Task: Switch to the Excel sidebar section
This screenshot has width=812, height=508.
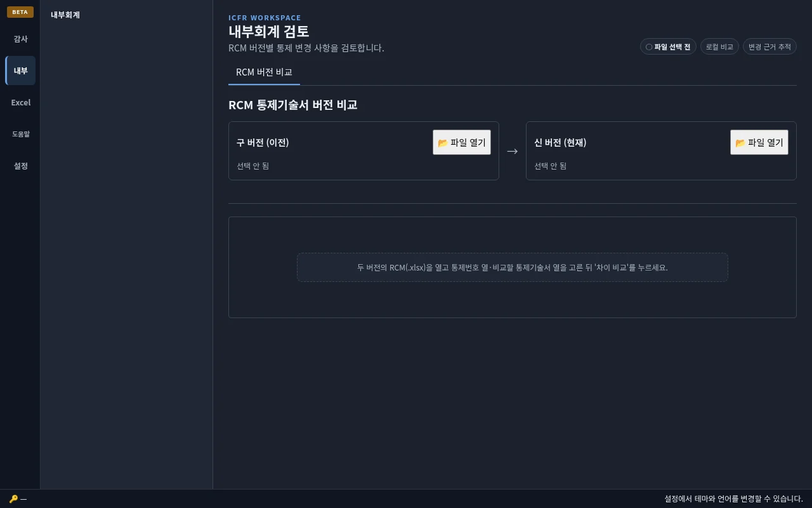Action: [x=20, y=102]
